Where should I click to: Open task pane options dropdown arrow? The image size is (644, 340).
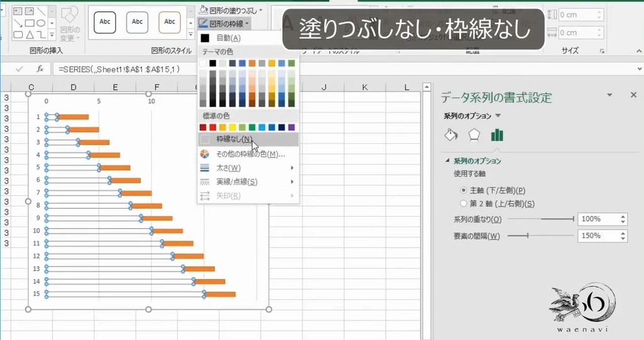coord(609,95)
